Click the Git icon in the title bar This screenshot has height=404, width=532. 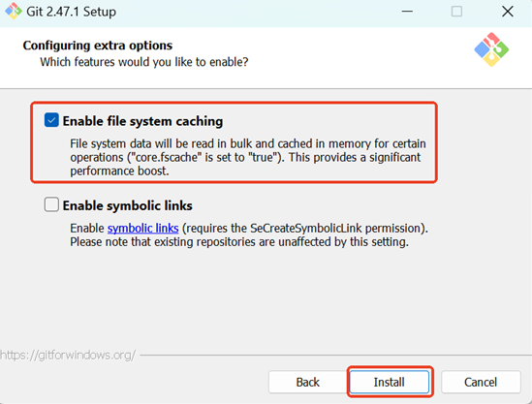tap(14, 12)
